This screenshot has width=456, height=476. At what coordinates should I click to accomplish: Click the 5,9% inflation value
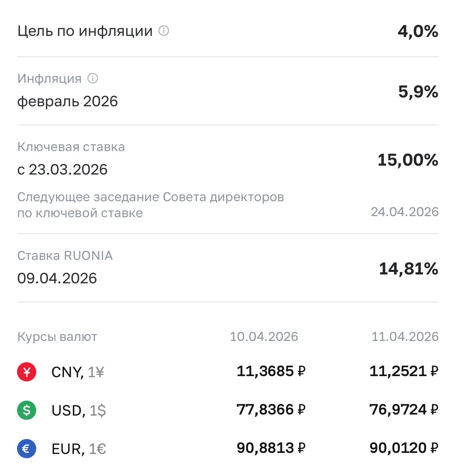tap(418, 92)
